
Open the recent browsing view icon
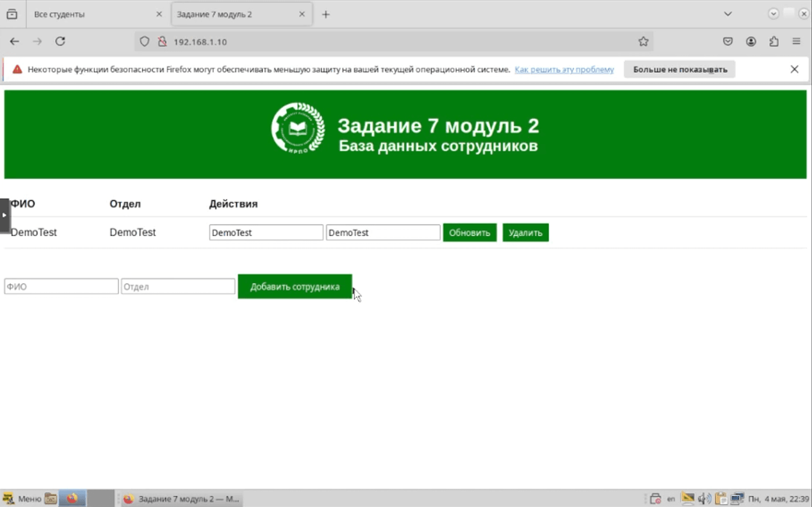(12, 14)
